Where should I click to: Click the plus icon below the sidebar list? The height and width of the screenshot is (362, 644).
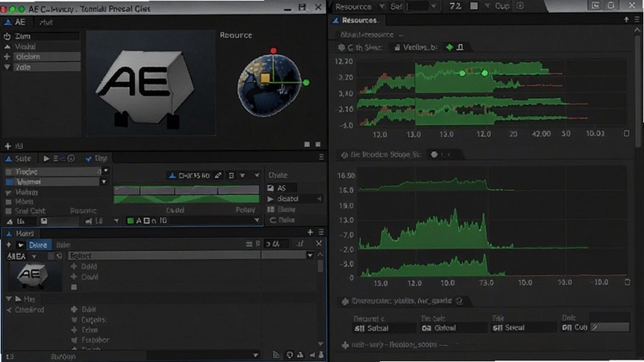point(7,146)
